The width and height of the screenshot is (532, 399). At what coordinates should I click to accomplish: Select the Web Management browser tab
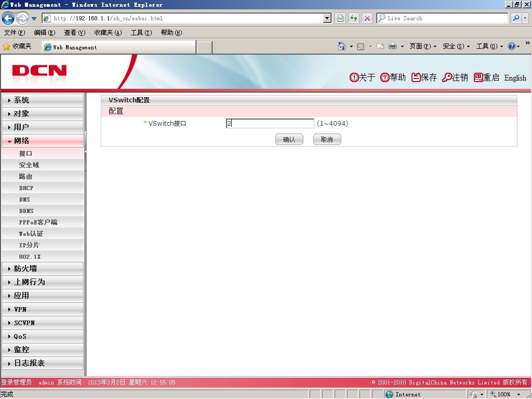[x=118, y=47]
